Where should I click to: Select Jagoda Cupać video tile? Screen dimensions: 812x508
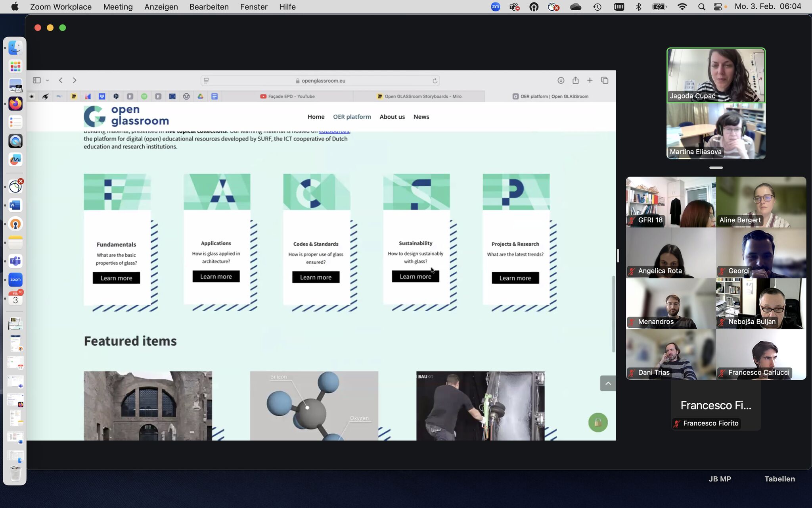pyautogui.click(x=716, y=75)
